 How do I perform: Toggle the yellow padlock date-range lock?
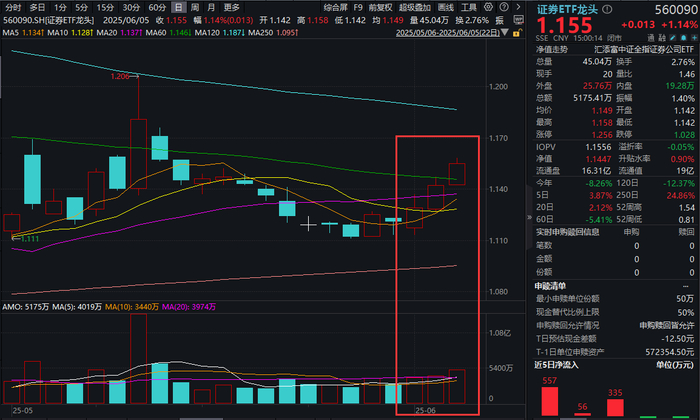coord(517,33)
